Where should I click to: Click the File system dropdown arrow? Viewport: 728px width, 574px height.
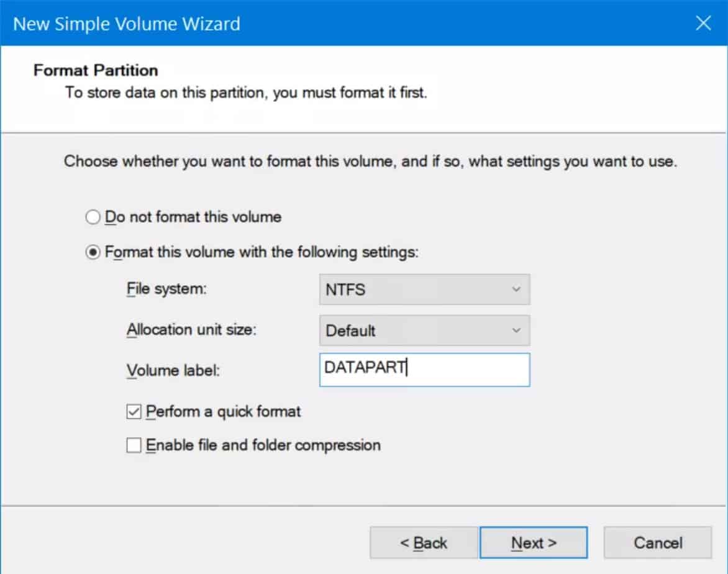click(517, 289)
